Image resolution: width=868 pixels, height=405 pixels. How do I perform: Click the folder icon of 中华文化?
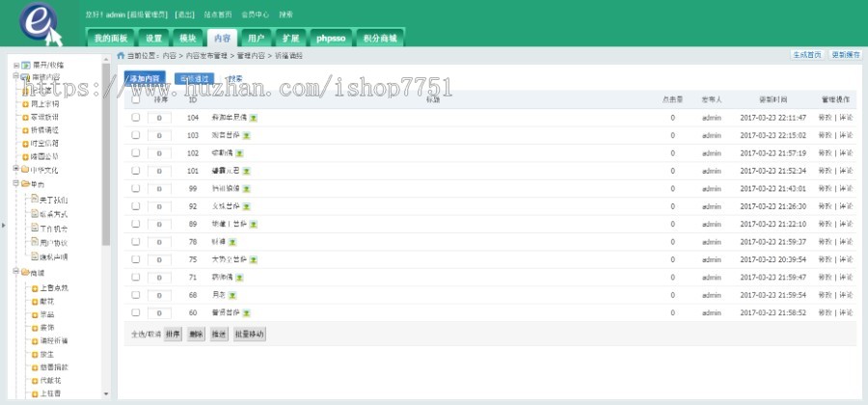pyautogui.click(x=25, y=170)
